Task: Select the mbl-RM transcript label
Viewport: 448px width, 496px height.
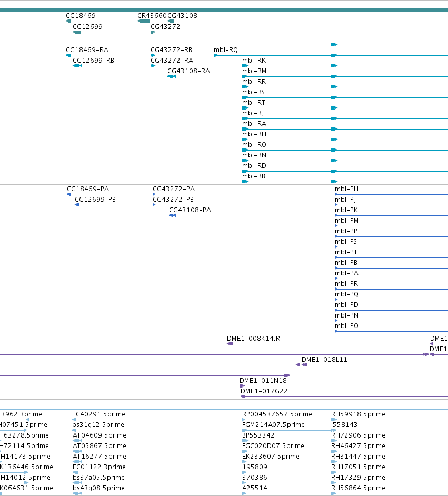Action: pos(254,71)
